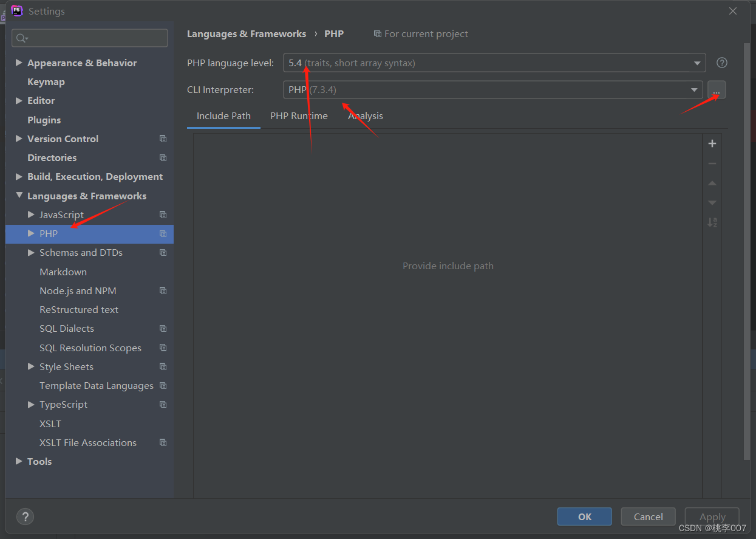This screenshot has width=756, height=539.
Task: Focus the settings search field
Action: click(x=90, y=38)
